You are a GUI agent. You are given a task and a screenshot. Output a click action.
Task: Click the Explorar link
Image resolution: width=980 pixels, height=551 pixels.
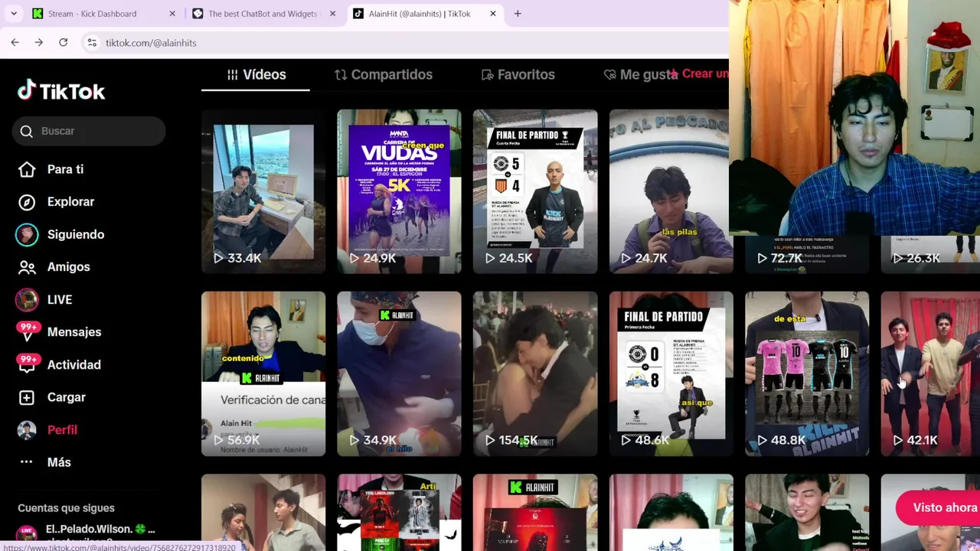pyautogui.click(x=70, y=202)
